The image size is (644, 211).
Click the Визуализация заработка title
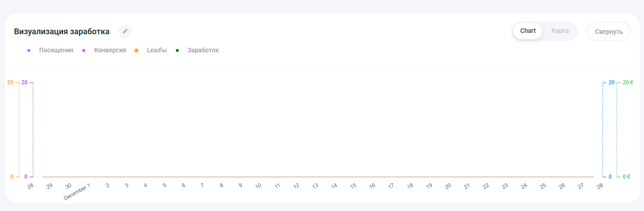pyautogui.click(x=62, y=32)
